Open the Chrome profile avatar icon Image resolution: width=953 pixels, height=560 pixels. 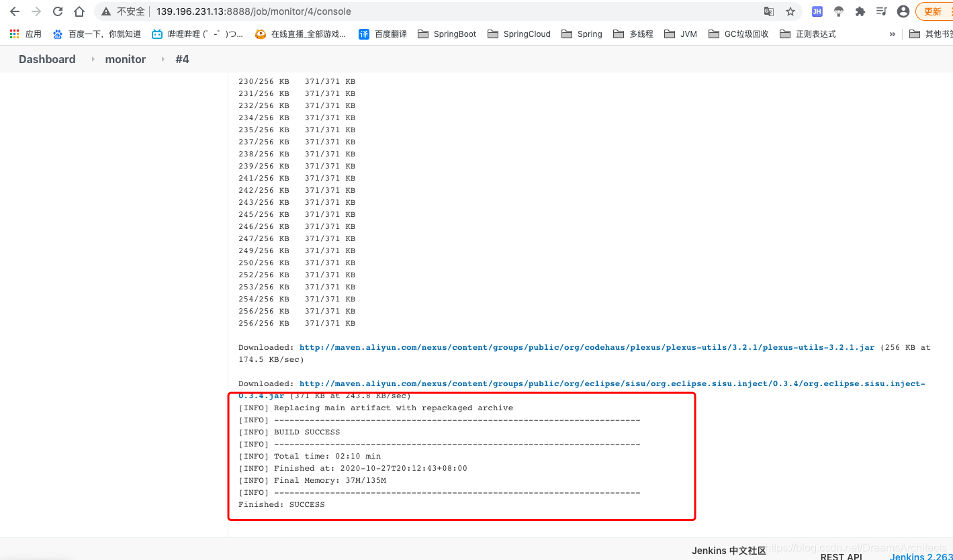click(x=903, y=11)
